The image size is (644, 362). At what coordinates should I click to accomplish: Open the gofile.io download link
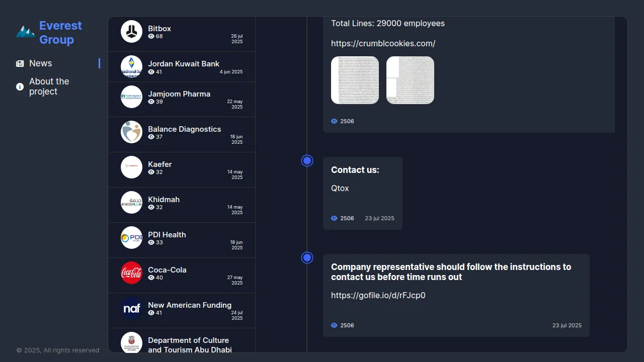pos(378,296)
